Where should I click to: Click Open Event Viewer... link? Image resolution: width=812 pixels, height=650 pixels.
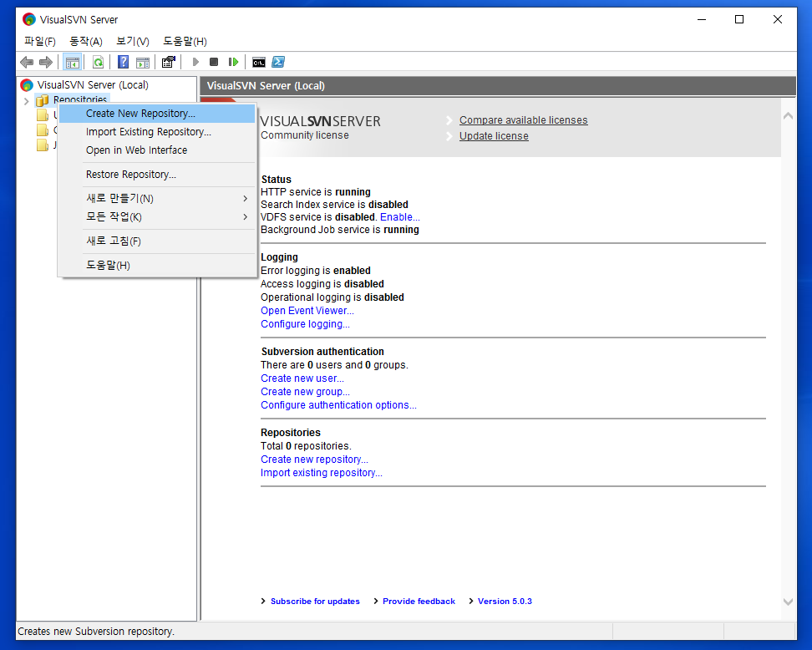307,311
